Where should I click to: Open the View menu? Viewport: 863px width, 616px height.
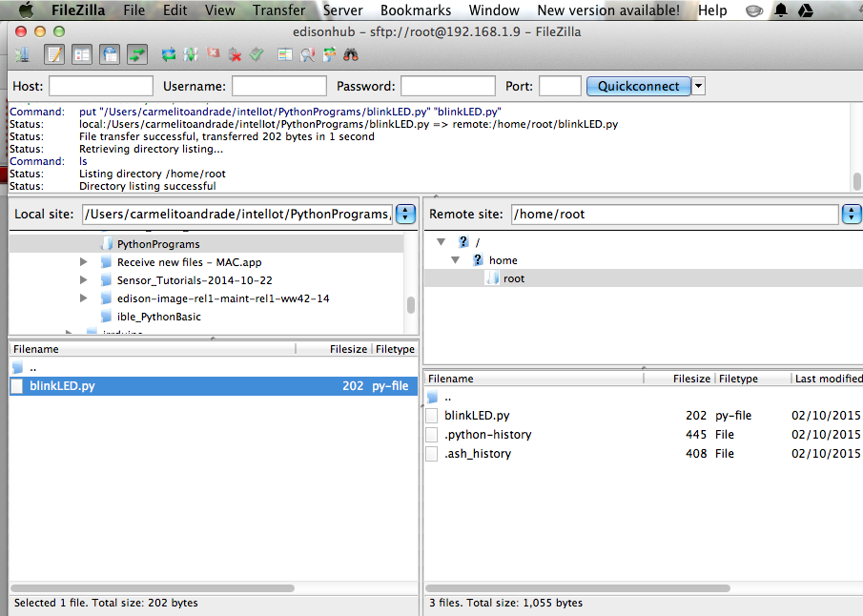[x=219, y=10]
